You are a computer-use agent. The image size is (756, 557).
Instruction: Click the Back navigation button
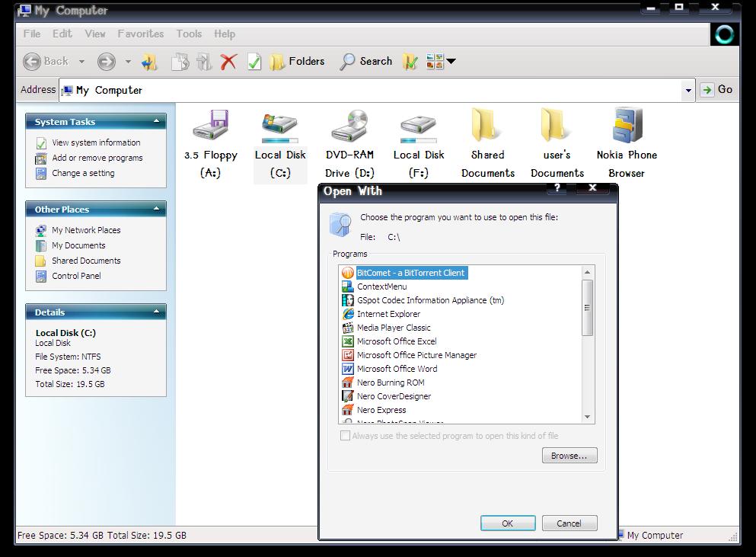[x=46, y=61]
